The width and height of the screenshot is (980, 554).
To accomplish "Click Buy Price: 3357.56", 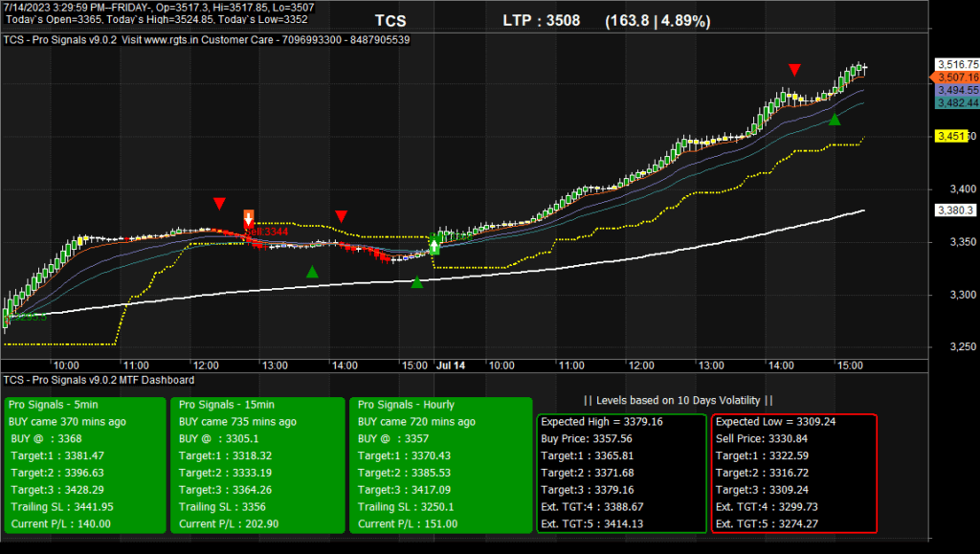I will pyautogui.click(x=587, y=438).
